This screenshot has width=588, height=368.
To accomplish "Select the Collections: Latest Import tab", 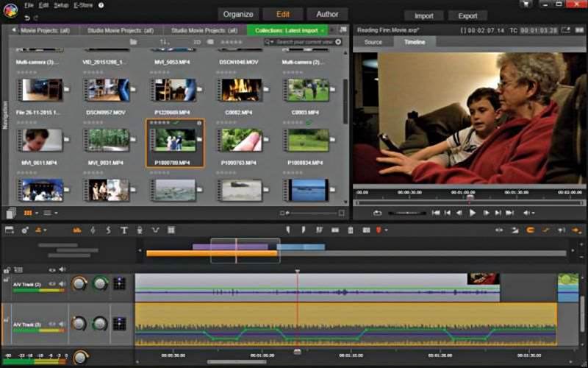I will 287,30.
